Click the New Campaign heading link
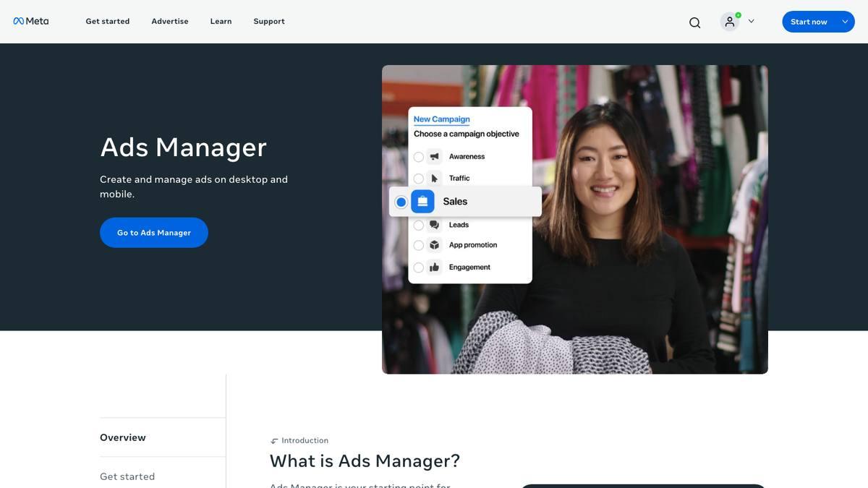The image size is (868, 488). click(x=441, y=119)
